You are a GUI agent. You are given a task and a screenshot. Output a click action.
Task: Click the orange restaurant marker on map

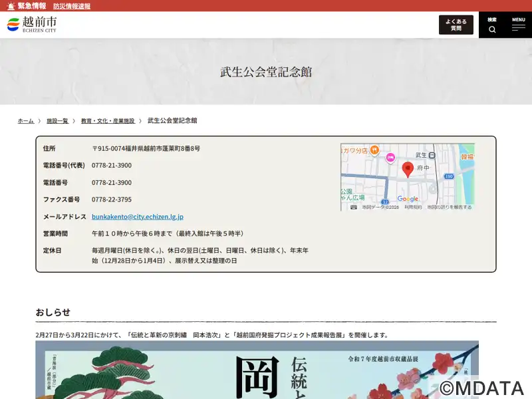coord(374,150)
